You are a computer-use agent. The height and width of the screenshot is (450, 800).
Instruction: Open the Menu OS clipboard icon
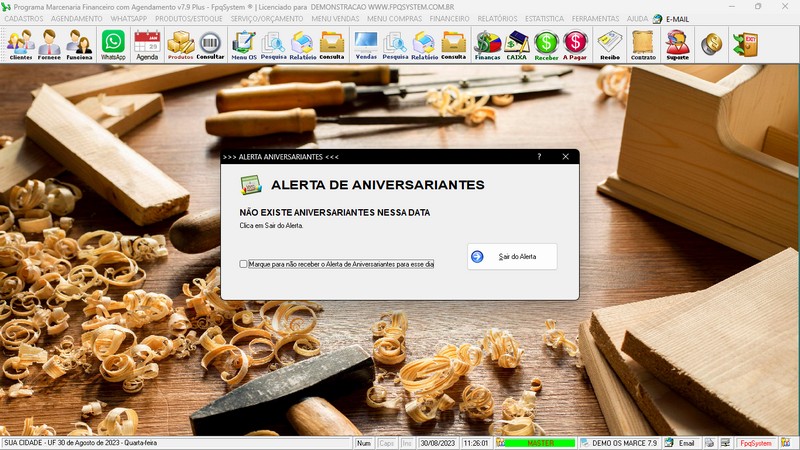pos(244,44)
